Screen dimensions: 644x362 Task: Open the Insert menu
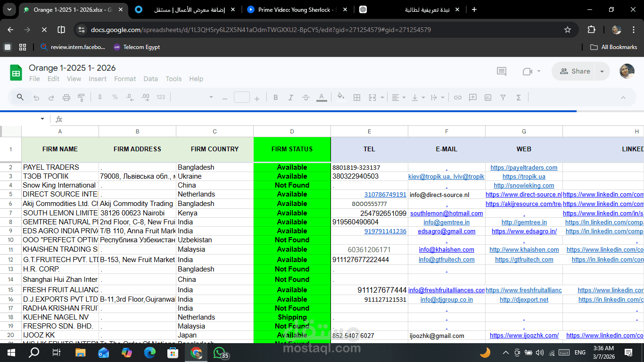point(98,79)
